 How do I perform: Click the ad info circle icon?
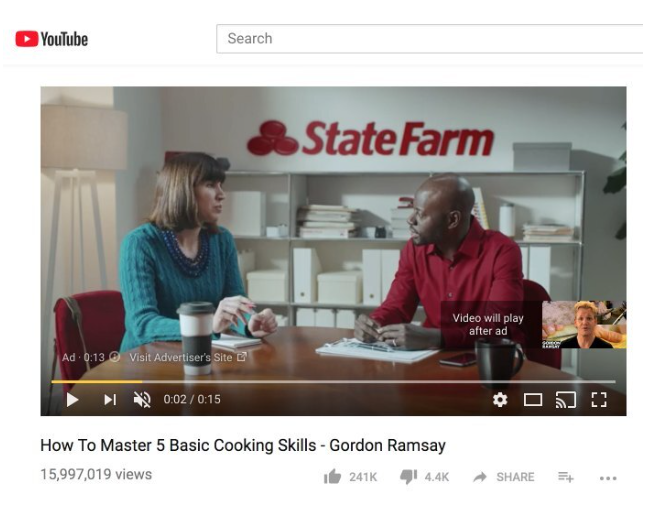pyautogui.click(x=114, y=357)
